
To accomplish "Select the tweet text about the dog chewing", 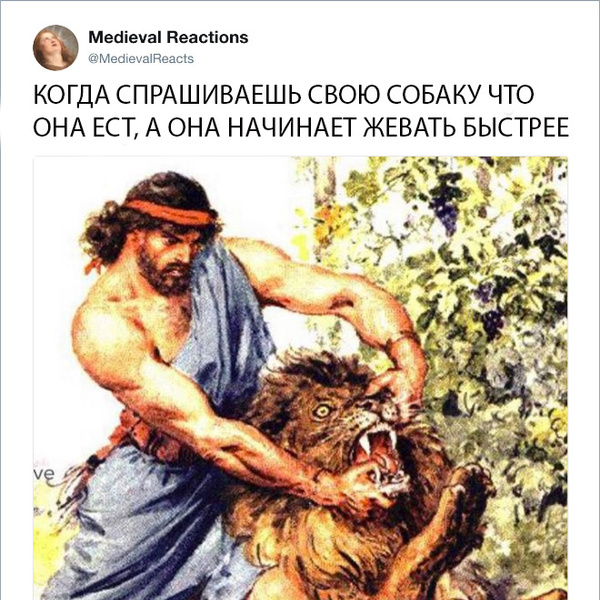I will click(301, 111).
